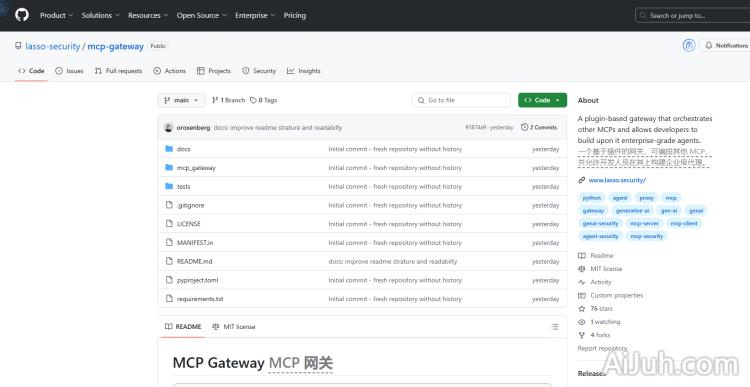This screenshot has height=387, width=750.
Task: Click the requirements.txt file icon
Action: 169,298
